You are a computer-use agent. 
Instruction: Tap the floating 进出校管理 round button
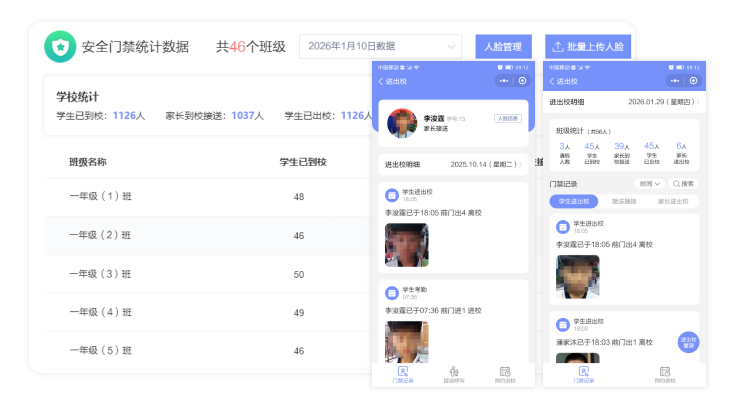[x=688, y=343]
